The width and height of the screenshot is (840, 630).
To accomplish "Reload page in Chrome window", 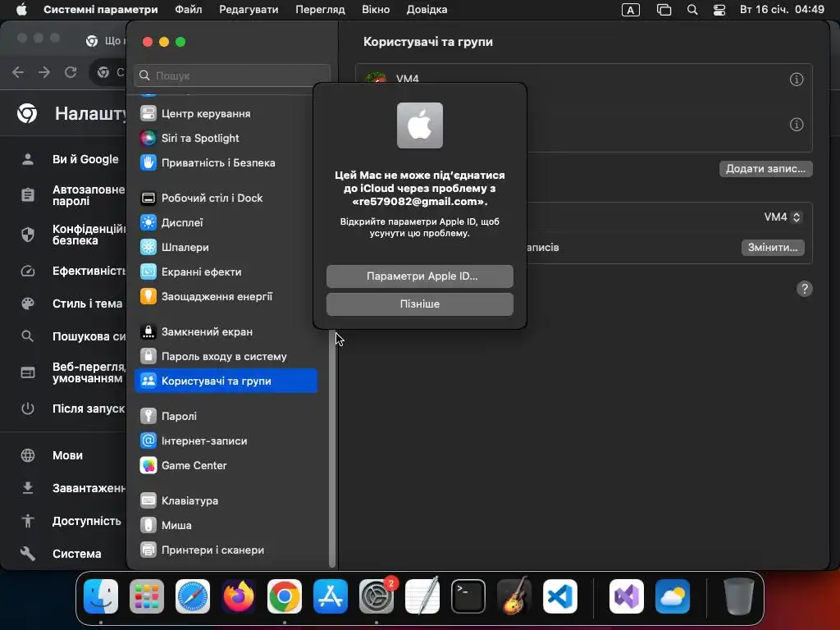I will point(71,72).
